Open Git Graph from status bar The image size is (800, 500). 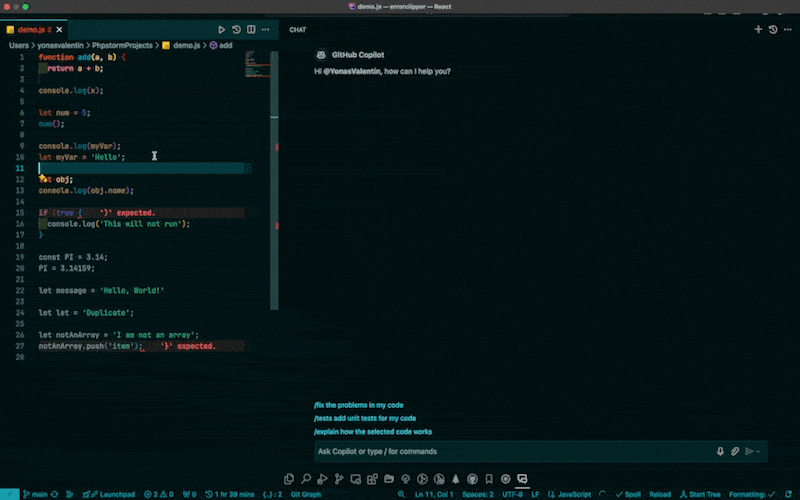tap(306, 494)
